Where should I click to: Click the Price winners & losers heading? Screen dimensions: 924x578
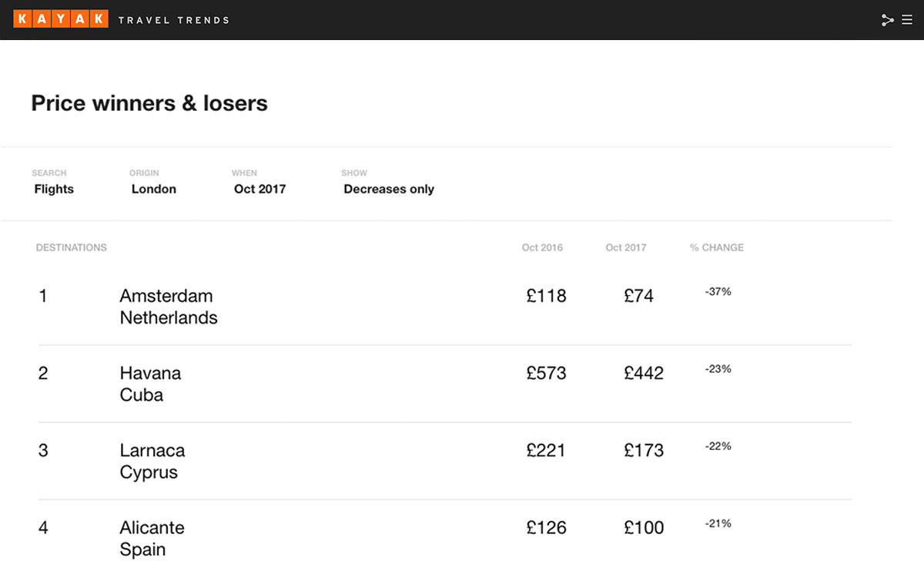(149, 103)
